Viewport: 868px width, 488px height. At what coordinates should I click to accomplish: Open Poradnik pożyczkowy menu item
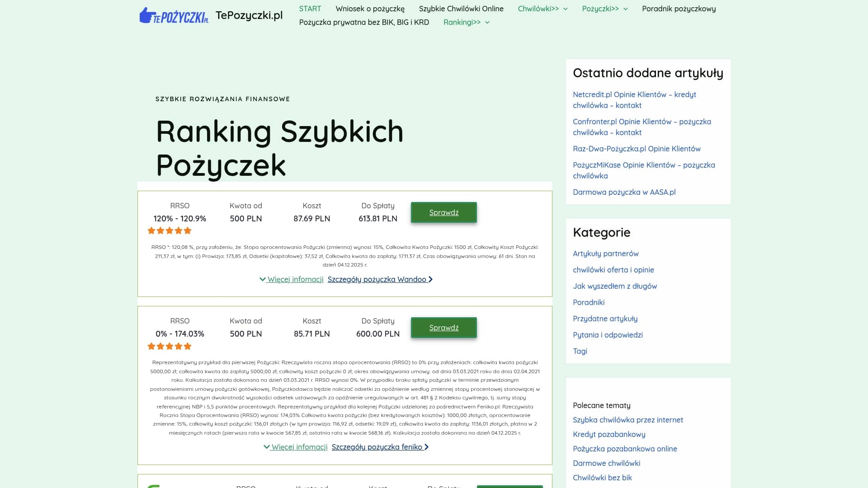(679, 9)
